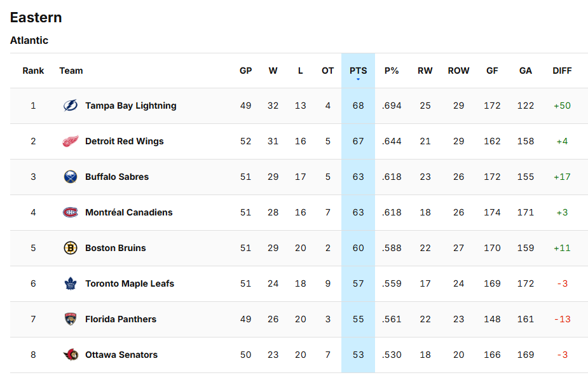Click the Florida Panthers logo icon
Image resolution: width=588 pixels, height=375 pixels.
pos(70,320)
